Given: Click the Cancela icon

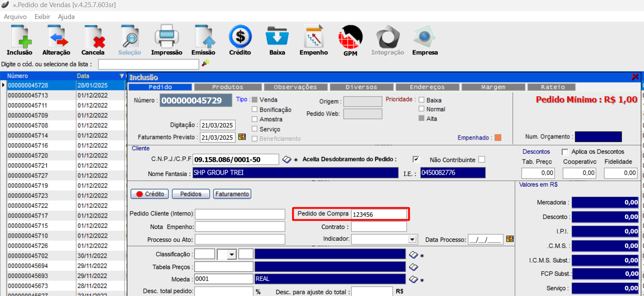Looking at the screenshot, I should point(93,37).
